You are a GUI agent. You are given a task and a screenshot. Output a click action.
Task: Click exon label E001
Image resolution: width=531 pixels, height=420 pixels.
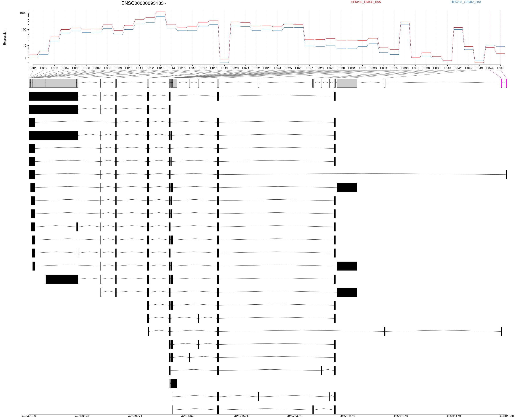33,68
